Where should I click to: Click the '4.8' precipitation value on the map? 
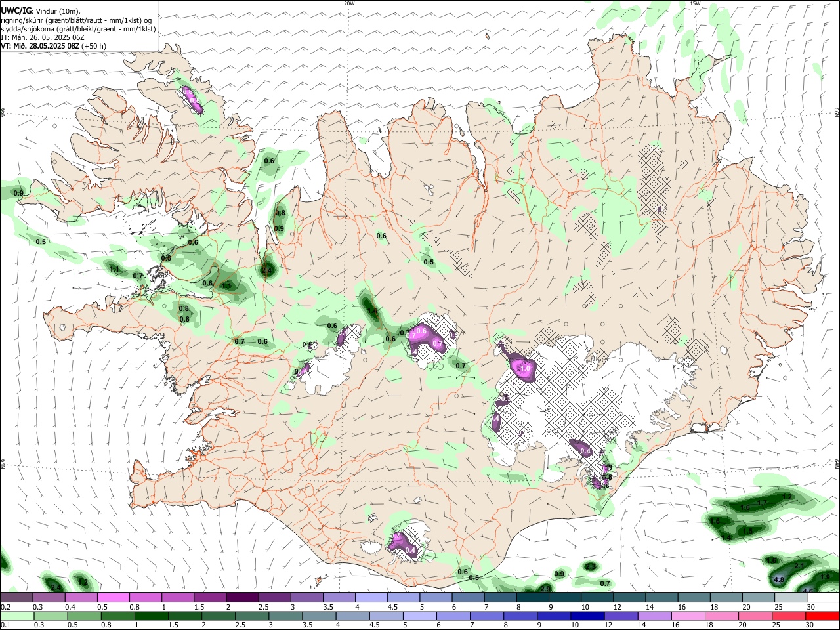[x=779, y=580]
